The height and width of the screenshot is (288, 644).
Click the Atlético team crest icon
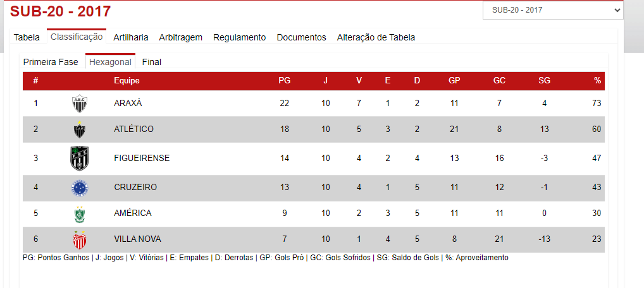[80, 129]
